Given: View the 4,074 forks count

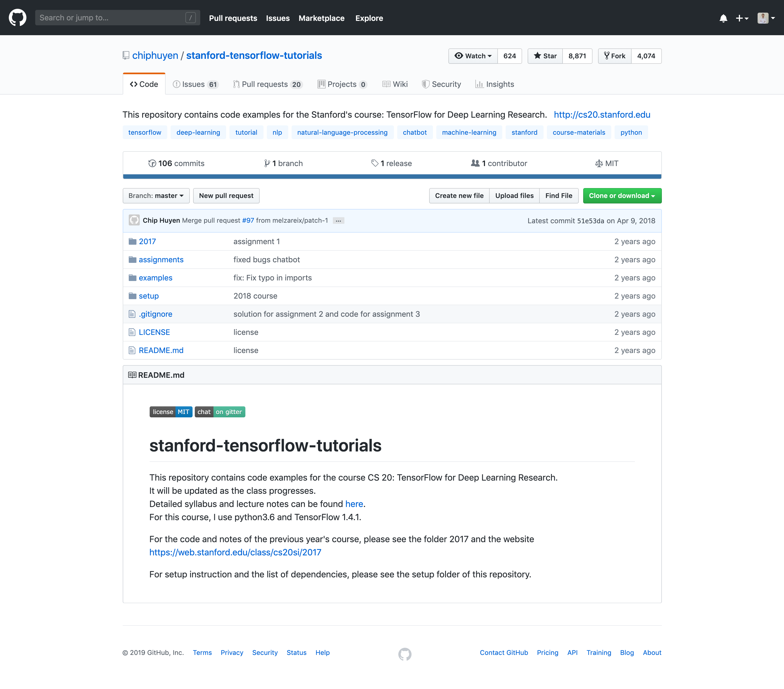Looking at the screenshot, I should pos(646,56).
